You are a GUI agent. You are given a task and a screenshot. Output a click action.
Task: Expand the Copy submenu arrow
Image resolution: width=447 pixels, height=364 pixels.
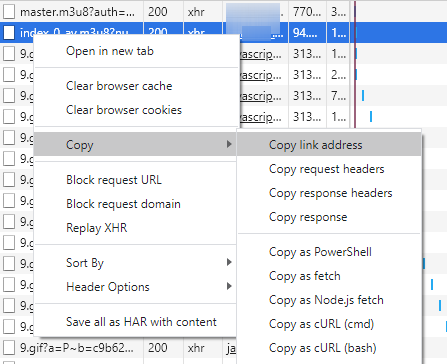point(229,144)
